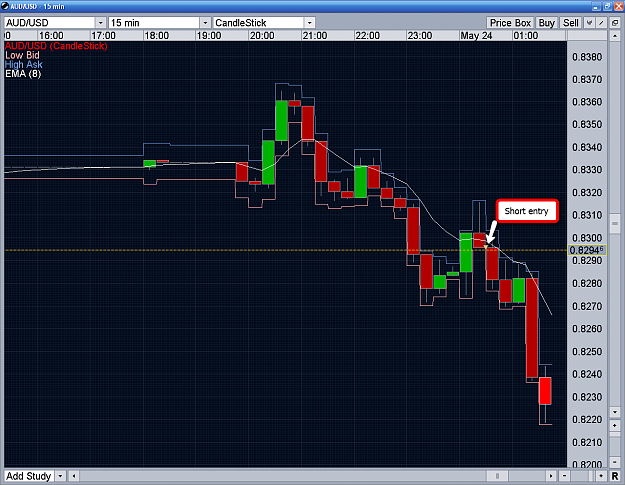Click the Sell button
This screenshot has width=625, height=485.
[x=570, y=23]
